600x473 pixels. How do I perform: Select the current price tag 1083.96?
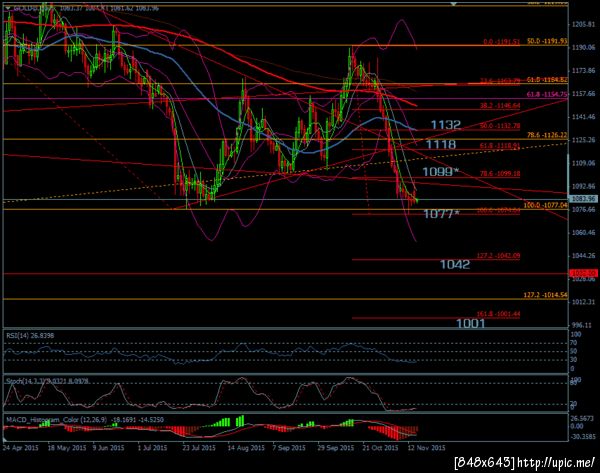coord(584,199)
